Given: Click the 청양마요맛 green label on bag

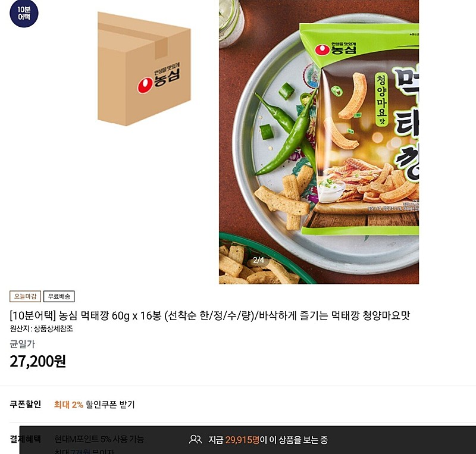Looking at the screenshot, I should tap(381, 99).
